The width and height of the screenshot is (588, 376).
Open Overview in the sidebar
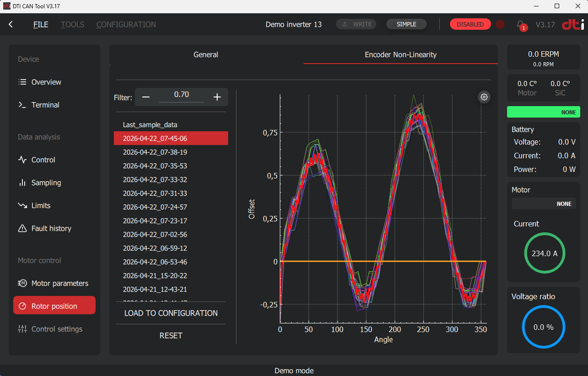(54, 82)
